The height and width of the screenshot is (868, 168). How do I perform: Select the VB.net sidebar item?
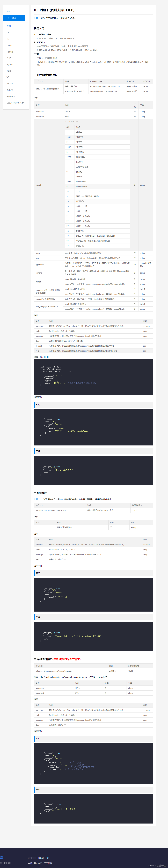[10, 84]
